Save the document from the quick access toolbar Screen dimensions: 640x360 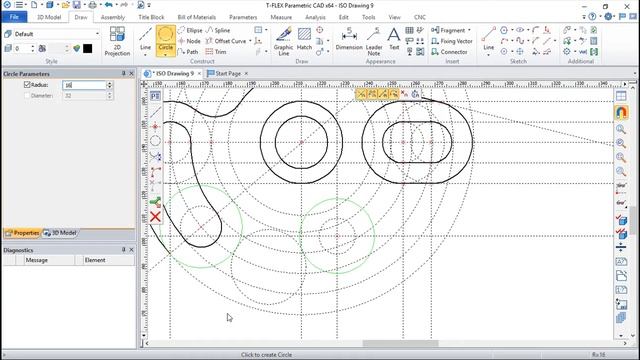tap(76, 5)
